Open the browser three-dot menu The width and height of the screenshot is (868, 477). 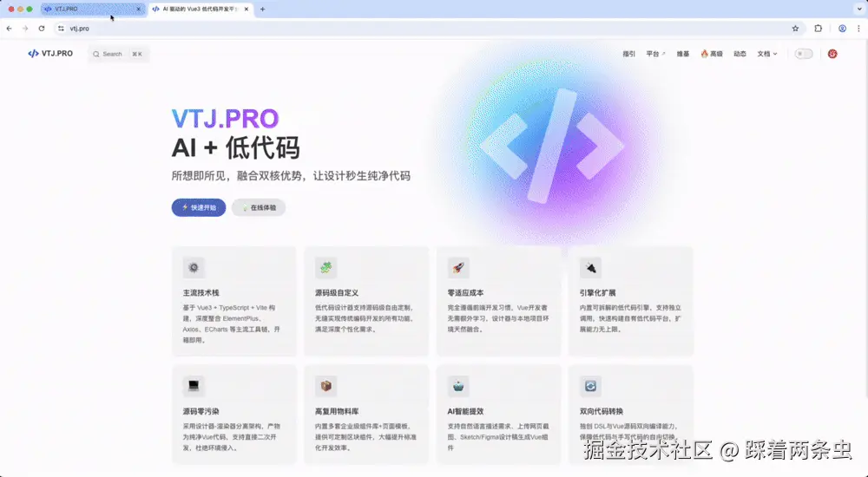[x=859, y=29]
